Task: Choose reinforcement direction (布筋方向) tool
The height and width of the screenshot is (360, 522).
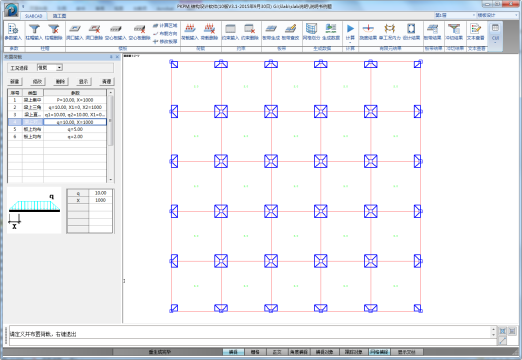Action: point(165,33)
